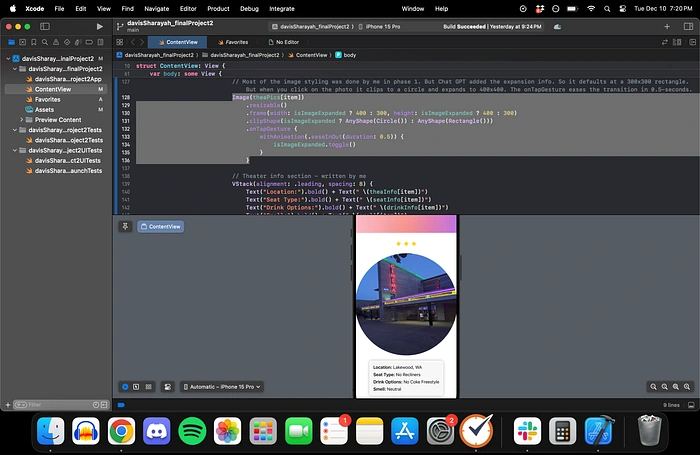Screen dimensions: 700x455
Task: Open the Automatic – iPhone 15 Pro dropdown
Action: (221, 386)
